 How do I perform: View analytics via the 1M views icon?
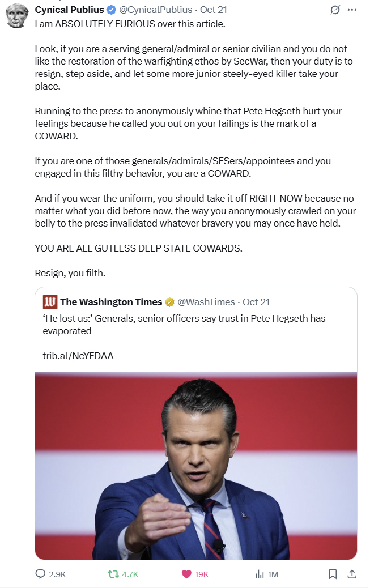point(260,574)
